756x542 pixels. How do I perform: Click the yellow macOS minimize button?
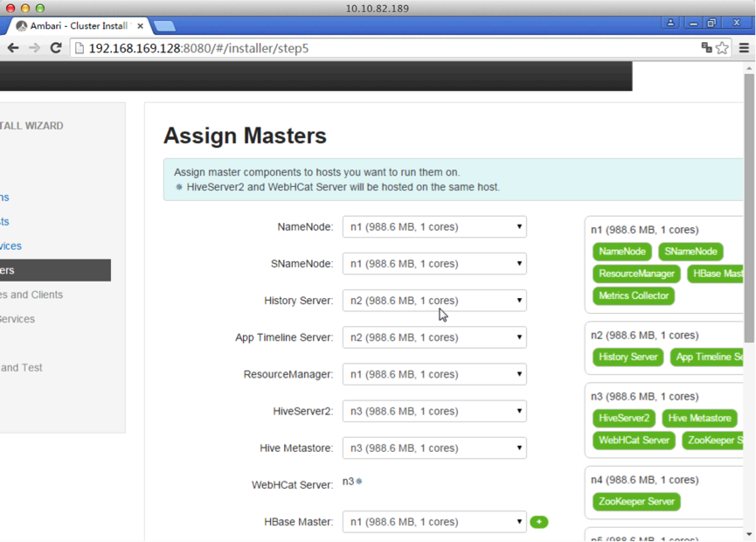point(25,8)
